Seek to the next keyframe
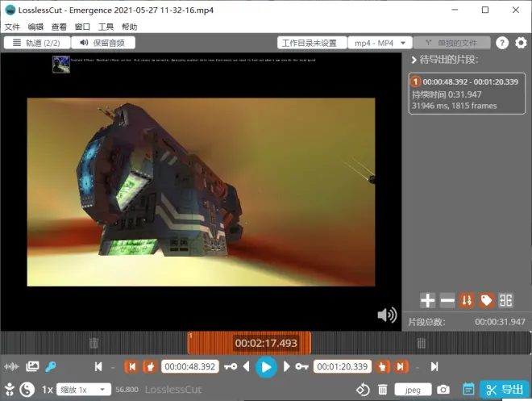 tap(301, 366)
